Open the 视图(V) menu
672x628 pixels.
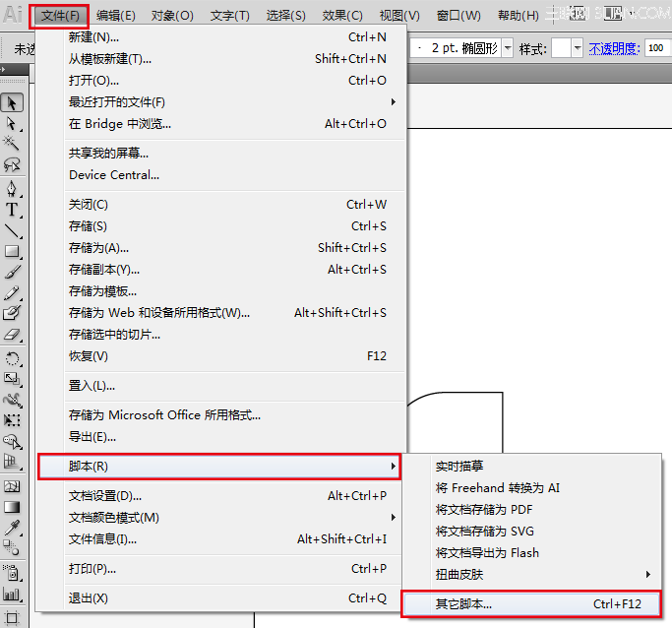point(399,16)
